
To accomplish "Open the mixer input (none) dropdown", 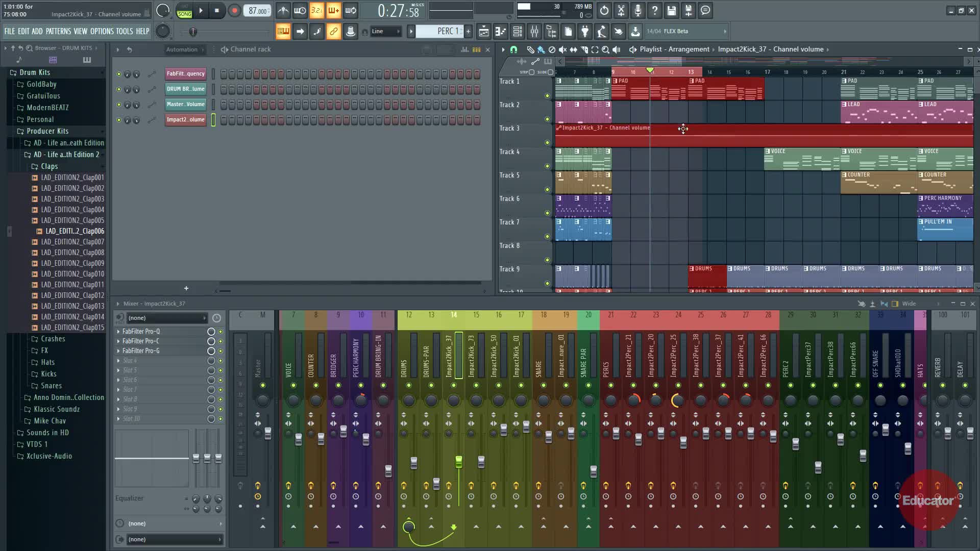I will click(x=167, y=318).
